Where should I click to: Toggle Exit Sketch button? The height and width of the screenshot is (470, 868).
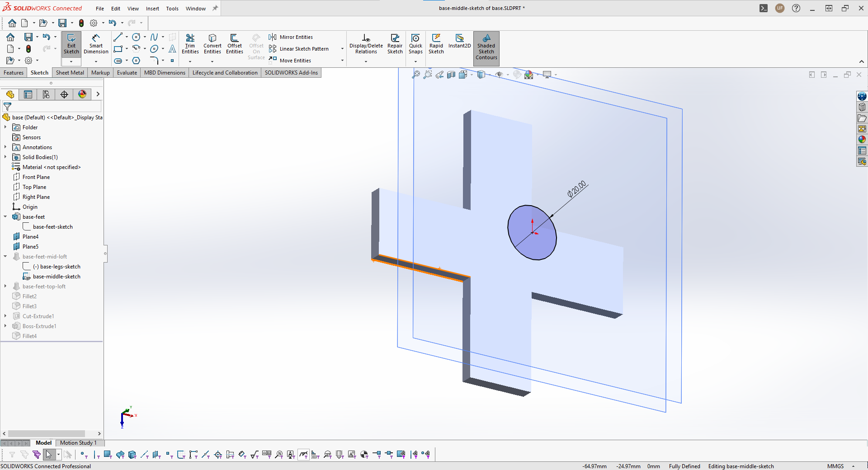[x=71, y=44]
